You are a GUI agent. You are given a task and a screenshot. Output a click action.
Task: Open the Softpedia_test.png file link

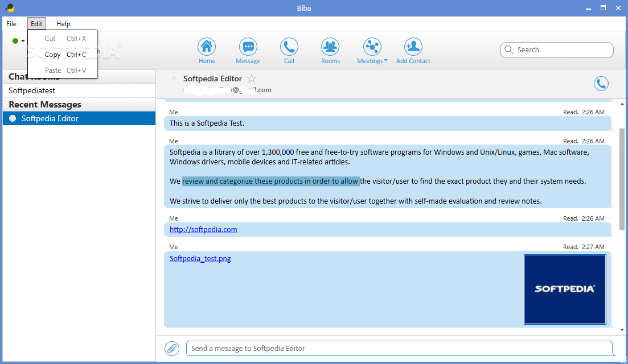pos(200,258)
